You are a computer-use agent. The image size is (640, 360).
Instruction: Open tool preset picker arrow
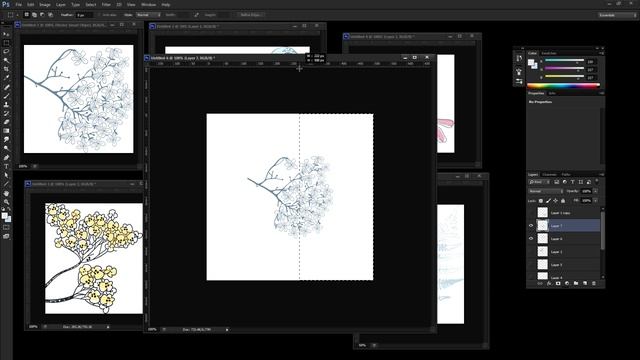(x=17, y=15)
